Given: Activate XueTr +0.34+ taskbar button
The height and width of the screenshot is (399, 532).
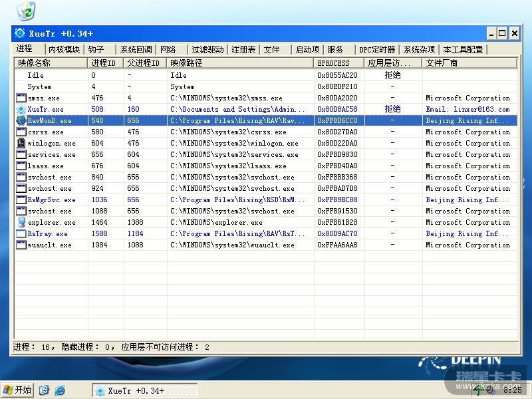Looking at the screenshot, I should [144, 391].
